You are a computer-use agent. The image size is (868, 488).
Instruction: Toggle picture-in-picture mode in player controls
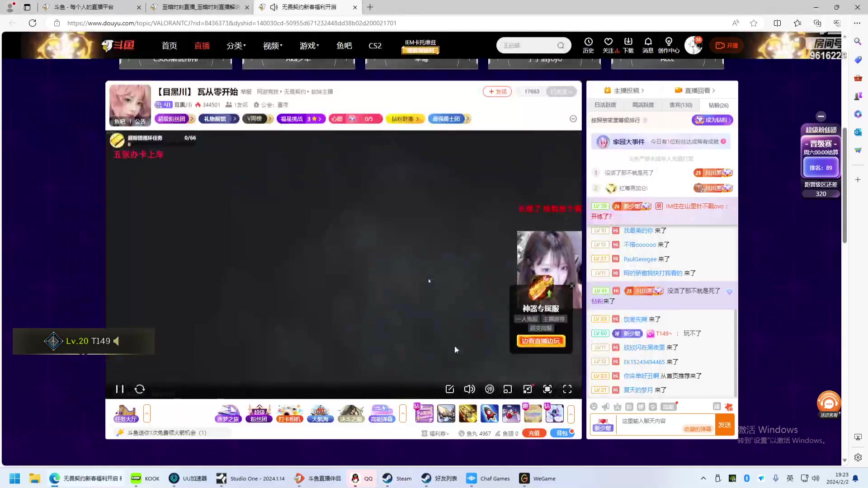[x=528, y=389]
